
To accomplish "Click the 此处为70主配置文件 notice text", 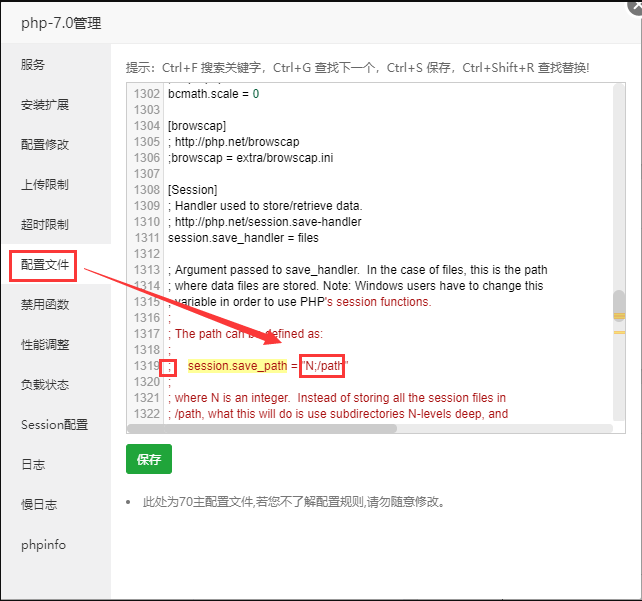I will point(294,502).
